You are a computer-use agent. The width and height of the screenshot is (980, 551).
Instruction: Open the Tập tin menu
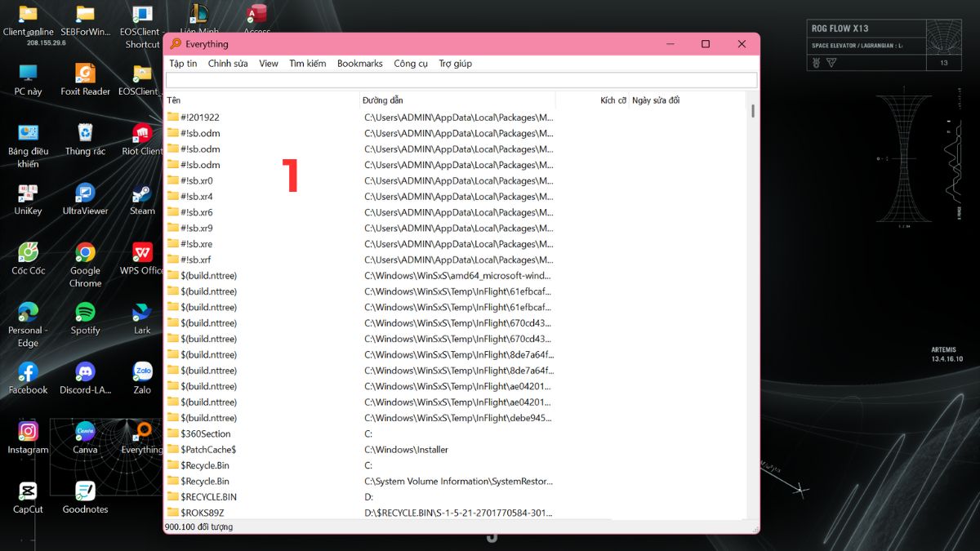183,64
